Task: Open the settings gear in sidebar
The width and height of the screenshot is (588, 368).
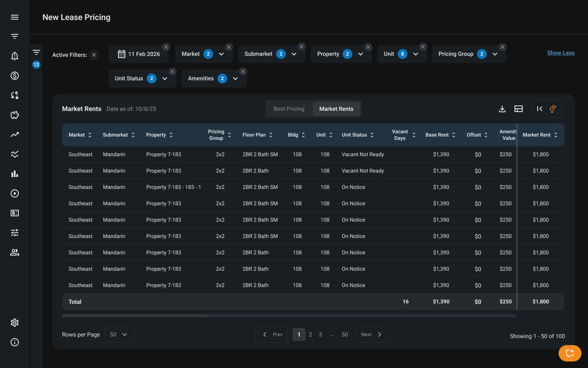Action: (15, 323)
